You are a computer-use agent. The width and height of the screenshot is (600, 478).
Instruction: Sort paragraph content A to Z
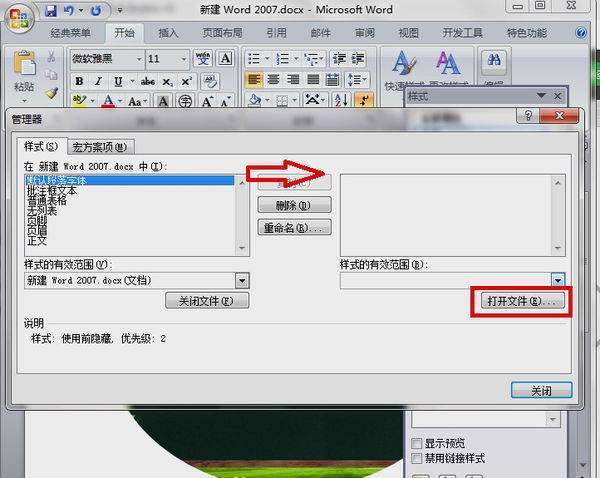[x=341, y=101]
